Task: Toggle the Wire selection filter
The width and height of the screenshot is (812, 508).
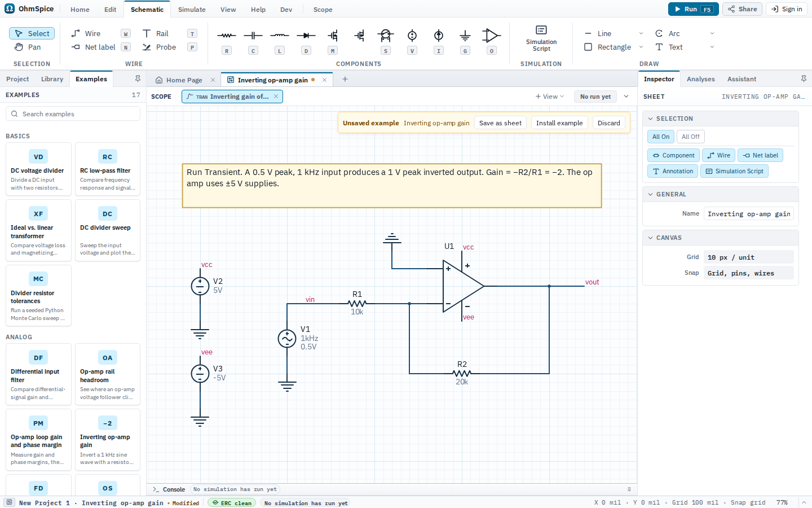Action: tap(718, 155)
